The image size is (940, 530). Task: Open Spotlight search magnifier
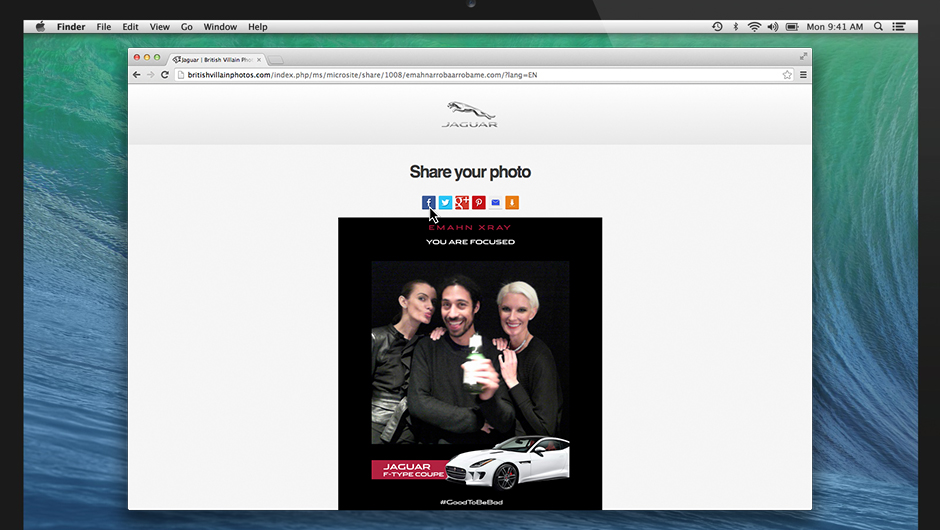tap(878, 26)
